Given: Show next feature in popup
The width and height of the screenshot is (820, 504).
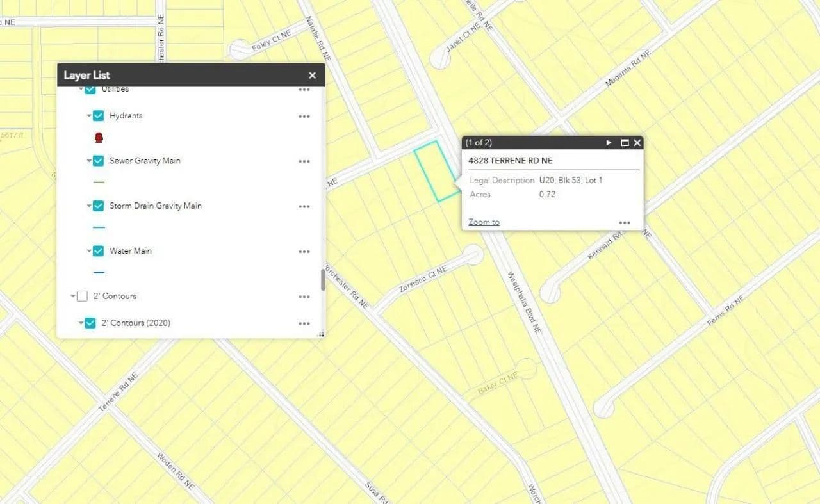Looking at the screenshot, I should point(609,143).
